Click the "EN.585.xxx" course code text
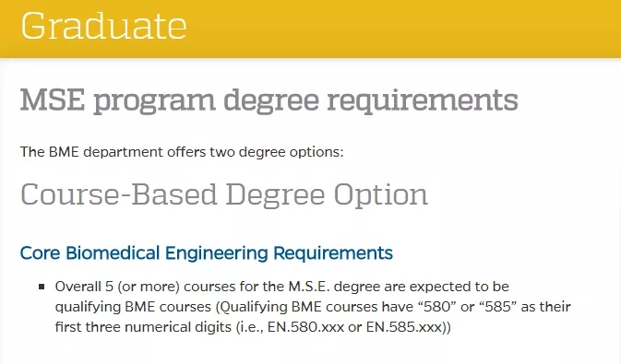621x364 pixels. (404, 327)
